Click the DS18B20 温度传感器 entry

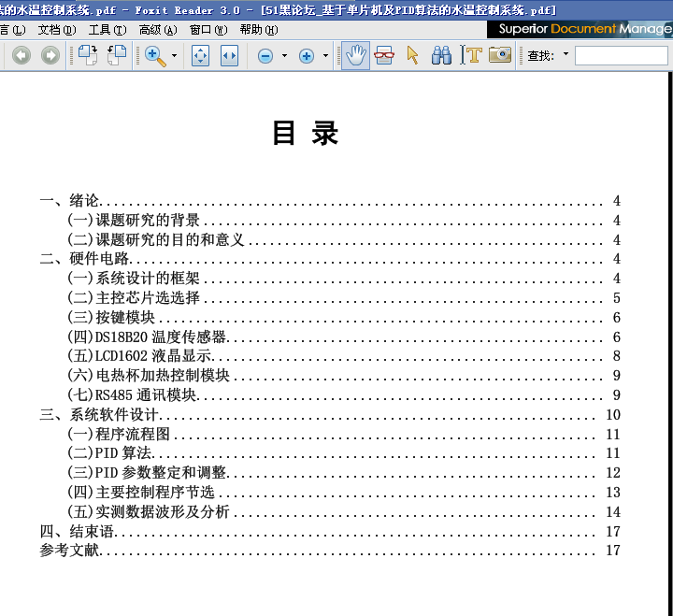[344, 337]
